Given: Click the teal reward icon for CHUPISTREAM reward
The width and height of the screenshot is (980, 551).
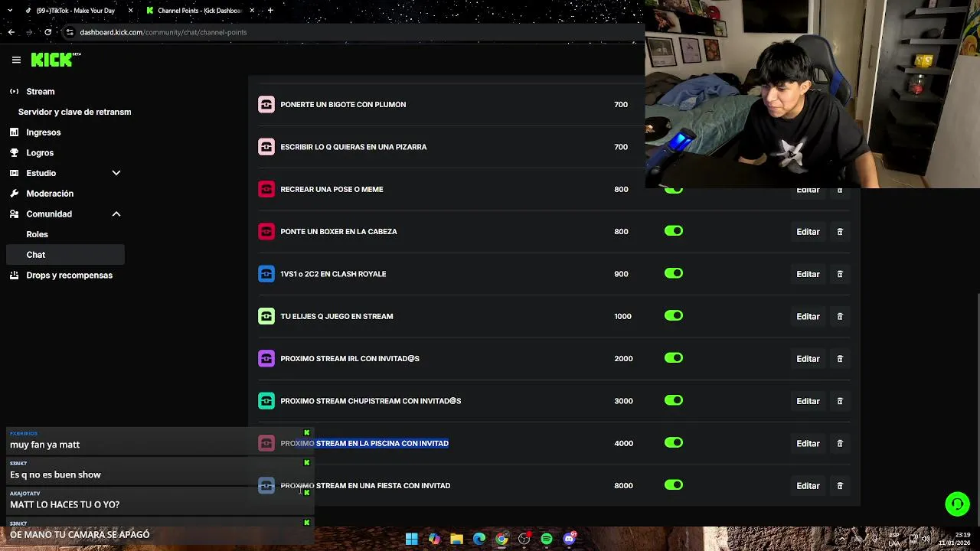Looking at the screenshot, I should click(266, 401).
